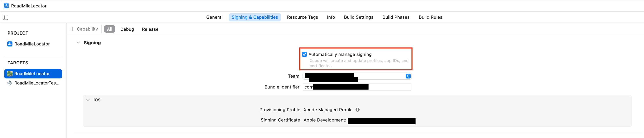Click the Release configuration button
644x138 pixels.
tap(150, 29)
